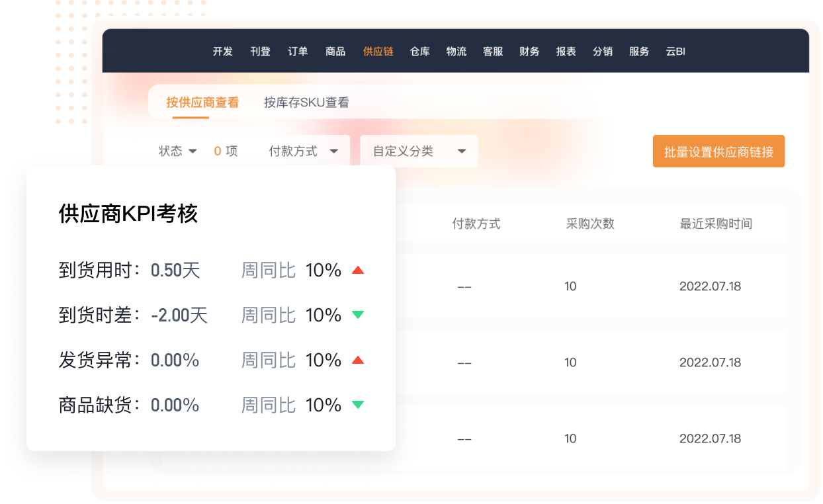Click the 批量设置供应商链接 button
This screenshot has width=823, height=504.
pyautogui.click(x=718, y=151)
